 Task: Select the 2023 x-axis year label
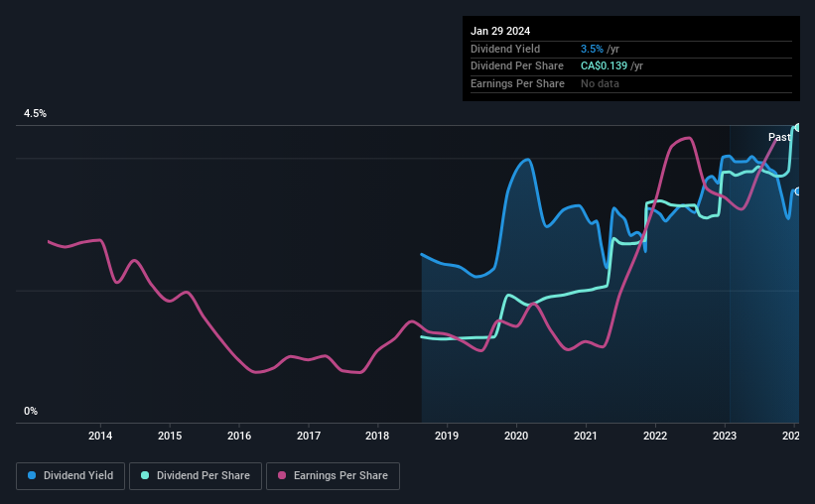point(725,436)
